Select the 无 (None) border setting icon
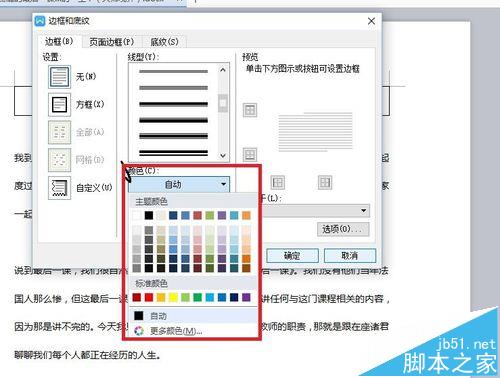Viewport: 500px width, 378px height. [x=59, y=77]
